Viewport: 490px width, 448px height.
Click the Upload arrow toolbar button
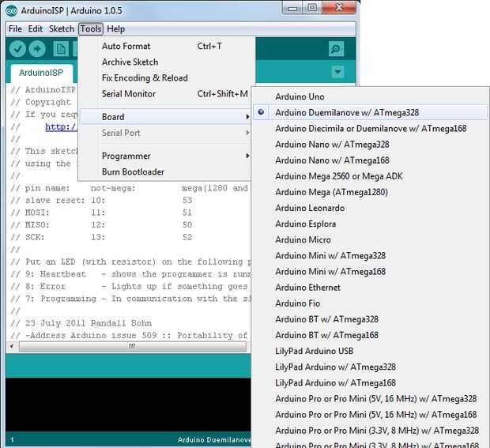(x=37, y=49)
